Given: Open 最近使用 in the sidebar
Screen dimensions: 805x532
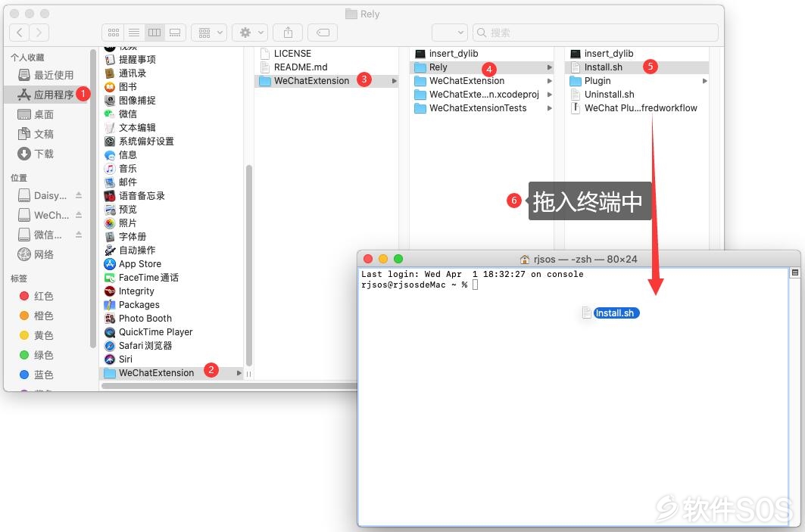Looking at the screenshot, I should coord(46,75).
